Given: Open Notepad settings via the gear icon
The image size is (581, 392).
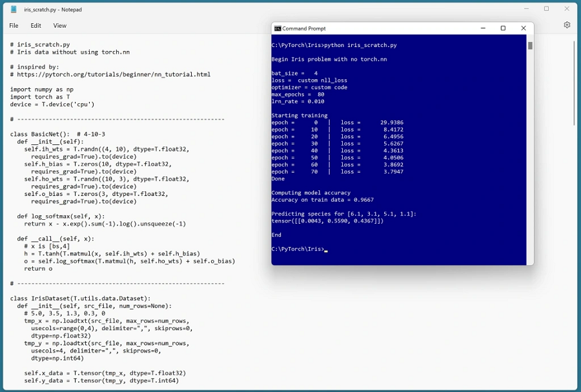Looking at the screenshot, I should point(567,24).
